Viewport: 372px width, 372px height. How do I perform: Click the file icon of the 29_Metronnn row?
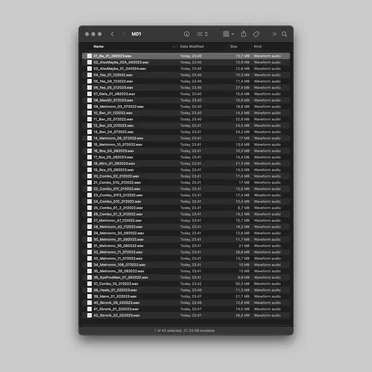(x=89, y=233)
